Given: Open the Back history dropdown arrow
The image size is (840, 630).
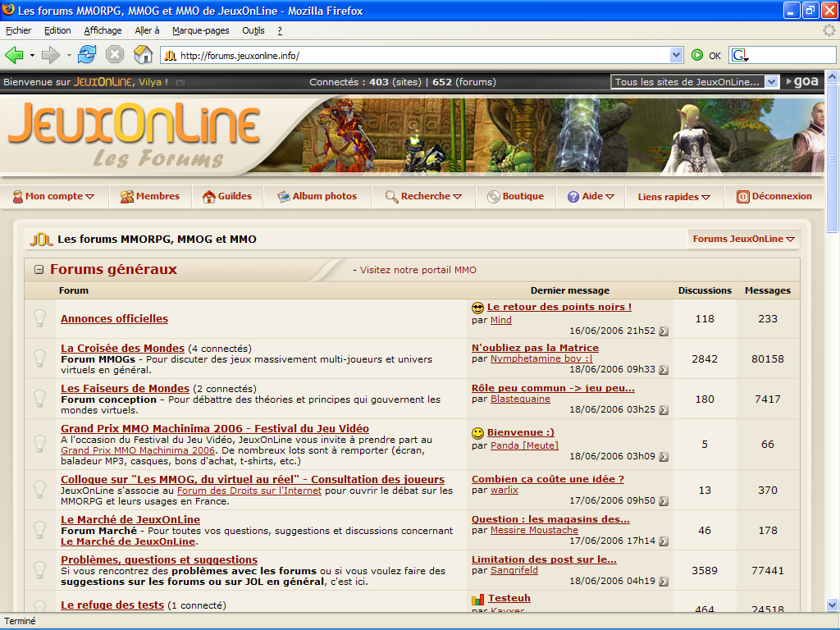Looking at the screenshot, I should [x=32, y=55].
